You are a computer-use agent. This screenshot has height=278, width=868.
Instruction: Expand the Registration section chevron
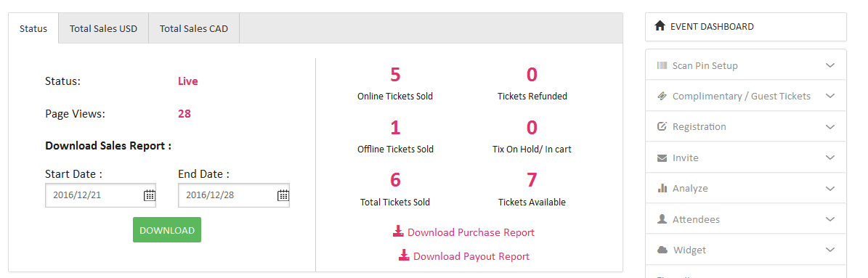[x=830, y=126]
